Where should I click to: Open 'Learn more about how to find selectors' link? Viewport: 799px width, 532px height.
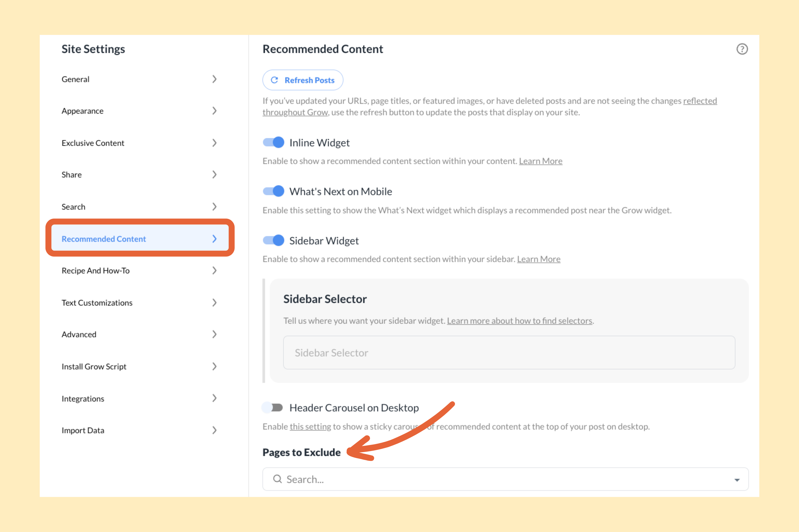[519, 321]
